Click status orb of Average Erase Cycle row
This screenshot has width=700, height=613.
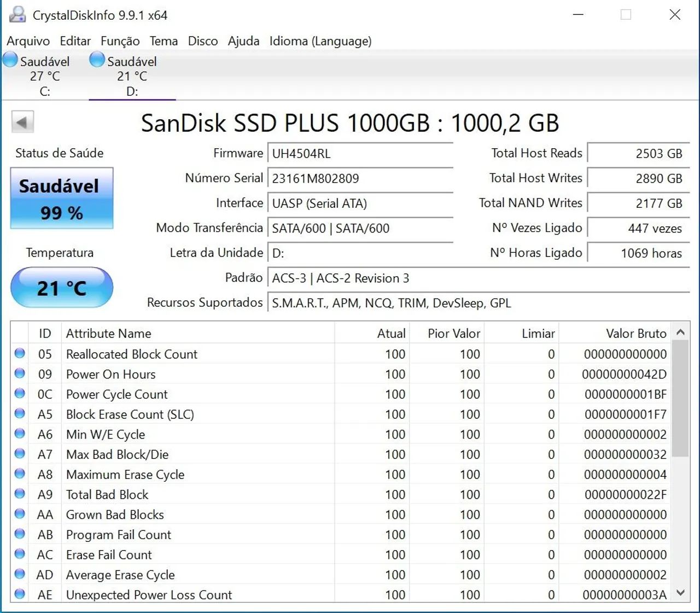click(x=20, y=574)
